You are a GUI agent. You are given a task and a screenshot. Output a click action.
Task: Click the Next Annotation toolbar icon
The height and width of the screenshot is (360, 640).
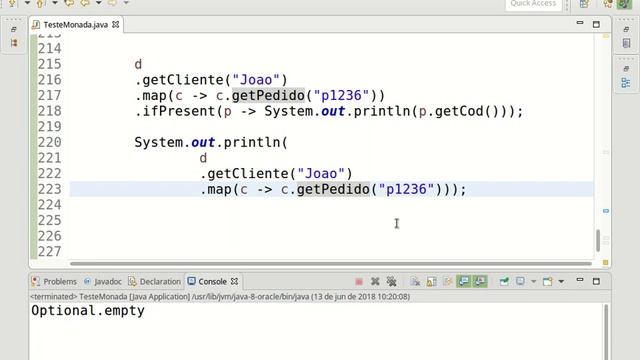tap(12, 3)
